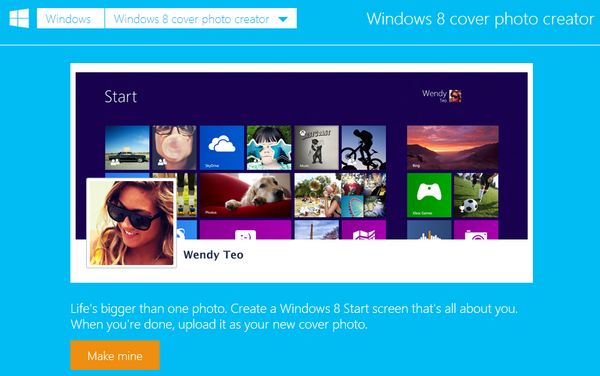Click the small Wendy avatar in Start screen
Viewport: 600px width, 376px height.
point(455,96)
